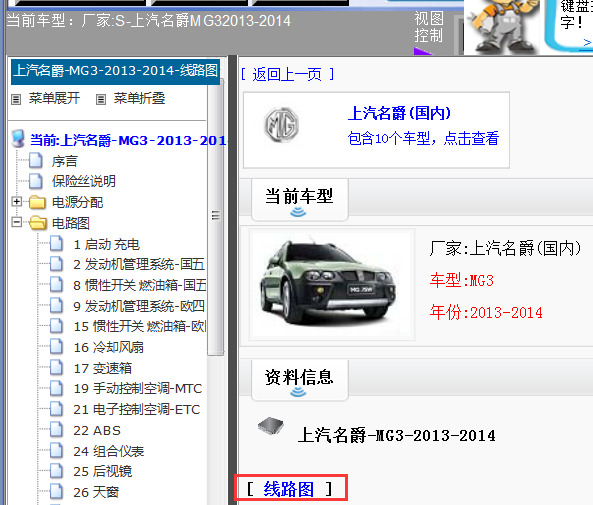Click the 菜单折叠 menu option
Image resolution: width=593 pixels, height=505 pixels.
pyautogui.click(x=139, y=99)
